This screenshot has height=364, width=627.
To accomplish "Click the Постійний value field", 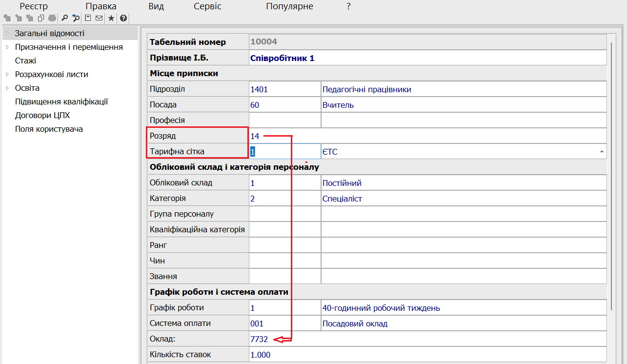I will [x=464, y=183].
